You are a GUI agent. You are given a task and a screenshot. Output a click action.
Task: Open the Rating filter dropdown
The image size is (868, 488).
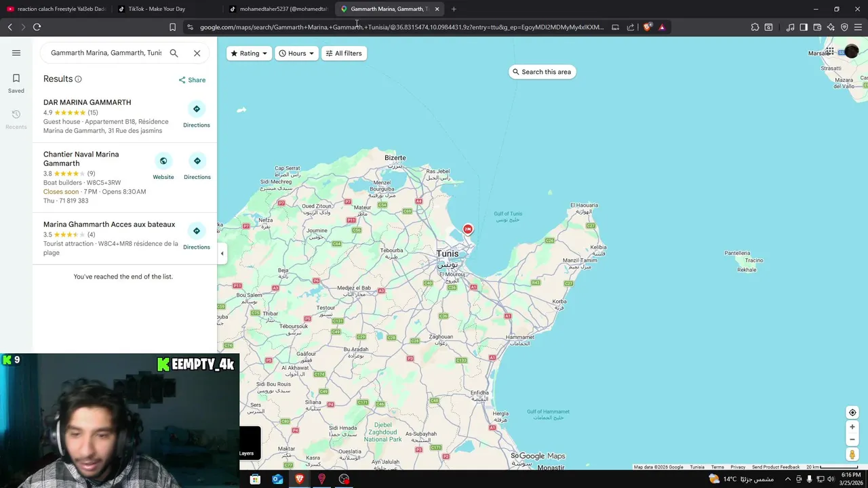coord(249,53)
